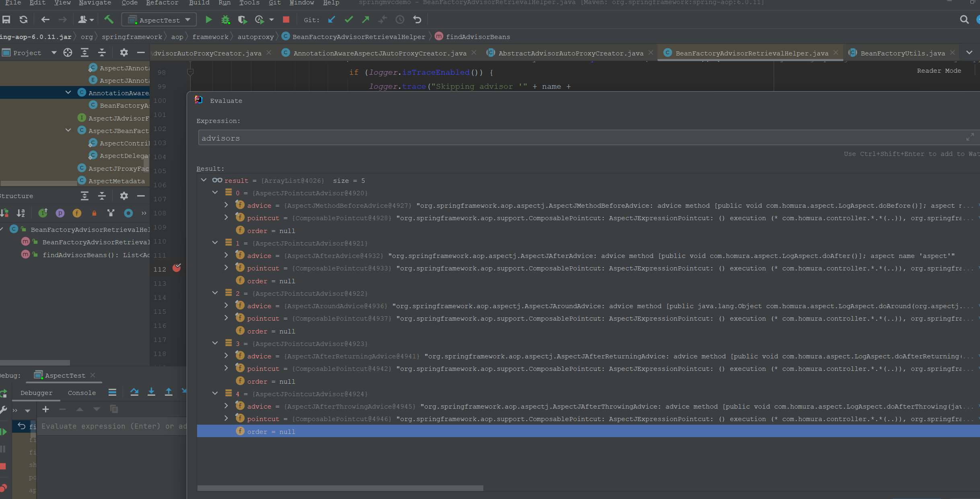Open Search Everywhere magnifier

[964, 20]
